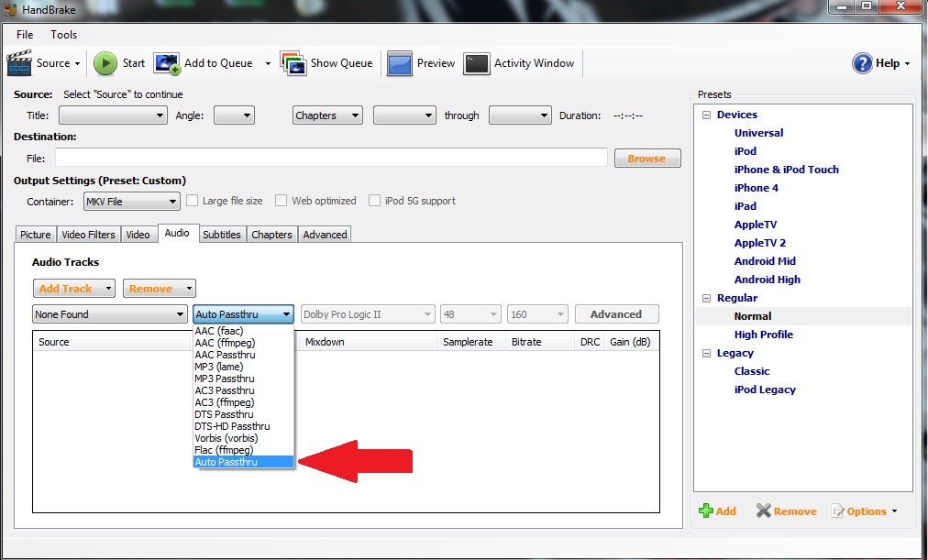Click the green plus Add preset icon
Image resolution: width=928 pixels, height=560 pixels.
tap(705, 511)
